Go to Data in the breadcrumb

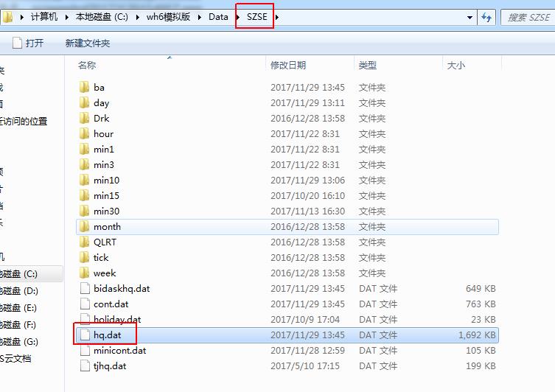[218, 17]
